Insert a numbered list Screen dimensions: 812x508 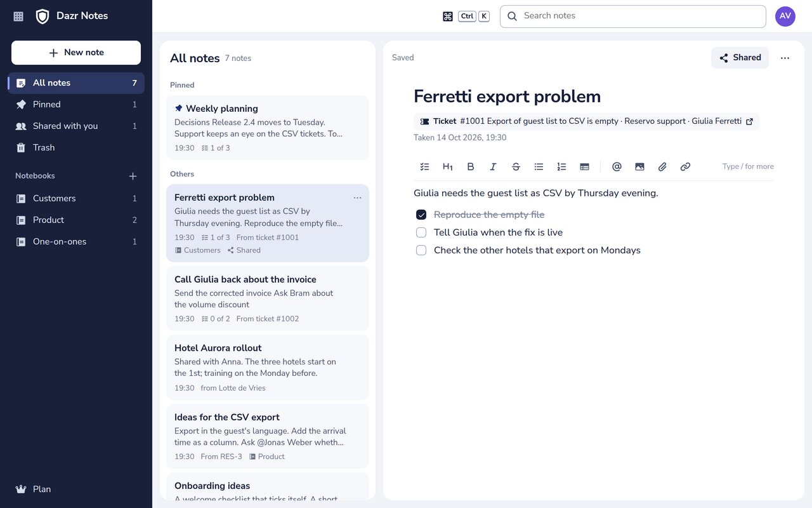561,166
